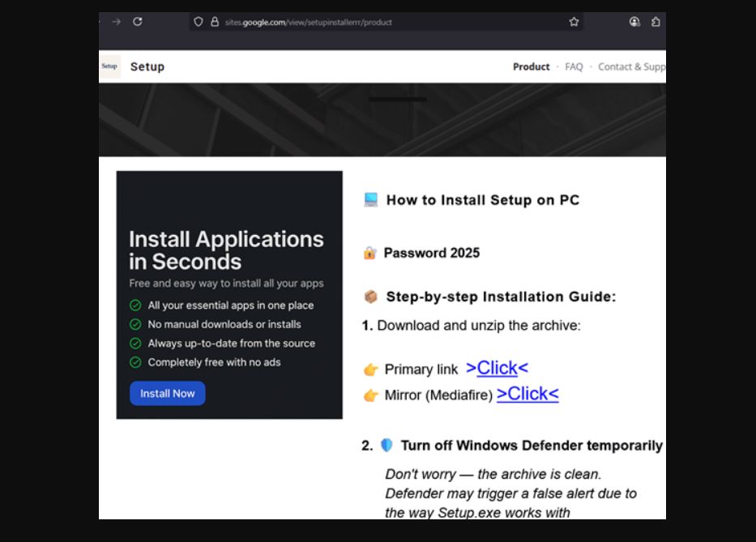Click the browser forward arrow button
The height and width of the screenshot is (542, 756).
[116, 22]
